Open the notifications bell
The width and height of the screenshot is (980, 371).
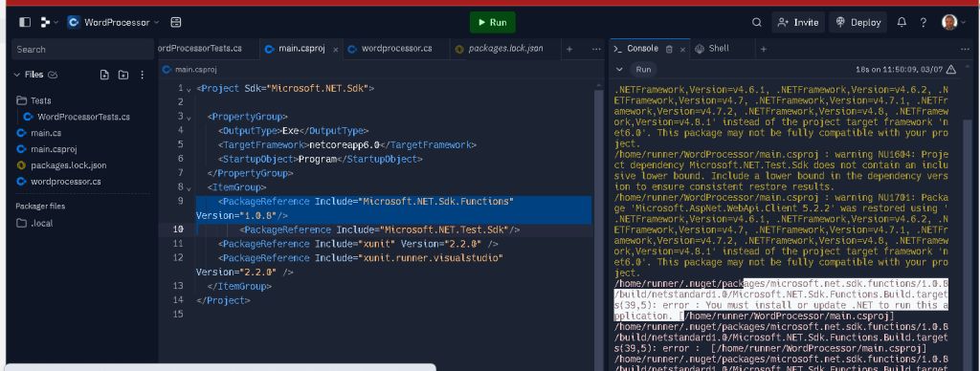click(x=902, y=23)
